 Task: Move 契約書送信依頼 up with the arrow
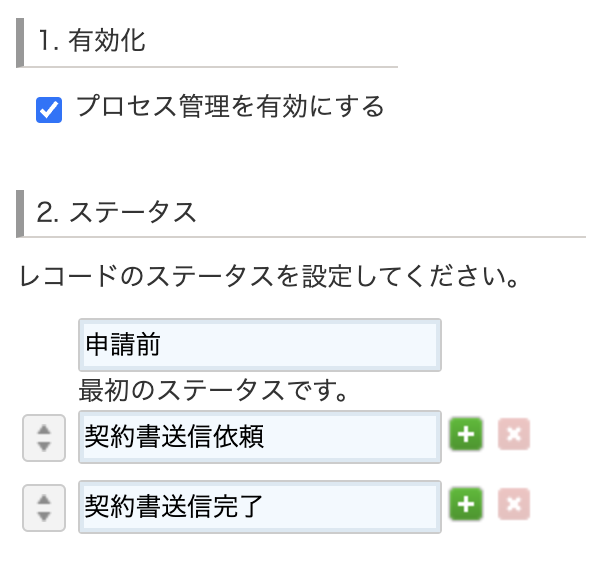44,429
